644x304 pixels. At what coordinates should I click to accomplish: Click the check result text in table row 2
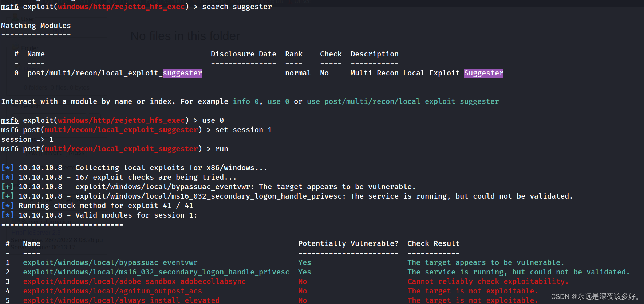point(519,272)
